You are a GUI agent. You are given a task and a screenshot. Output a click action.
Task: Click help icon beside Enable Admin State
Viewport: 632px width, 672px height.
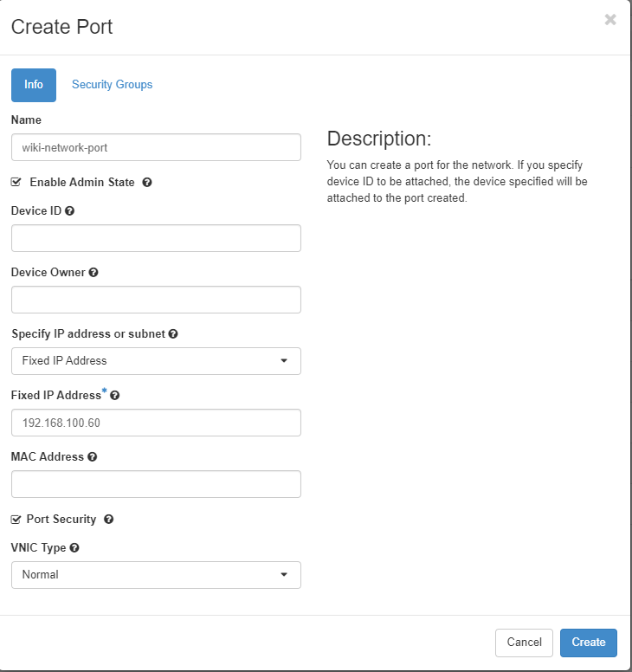[147, 183]
